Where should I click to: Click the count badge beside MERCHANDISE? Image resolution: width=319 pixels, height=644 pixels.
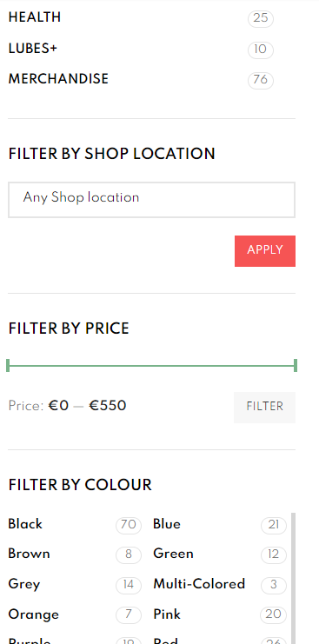click(261, 80)
